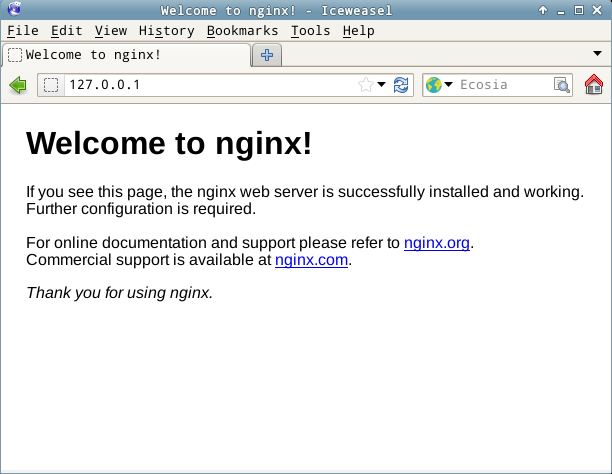Viewport: 612px width, 474px height.
Task: Click the search magnifier icon
Action: click(562, 85)
